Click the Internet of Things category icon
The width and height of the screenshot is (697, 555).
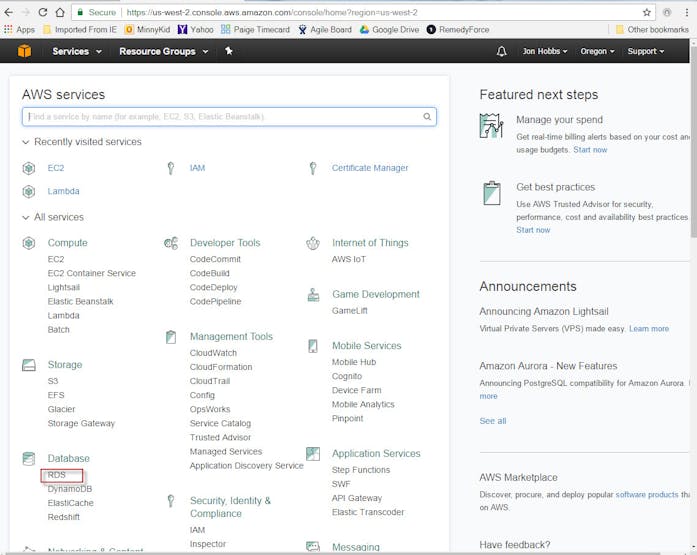(313, 243)
